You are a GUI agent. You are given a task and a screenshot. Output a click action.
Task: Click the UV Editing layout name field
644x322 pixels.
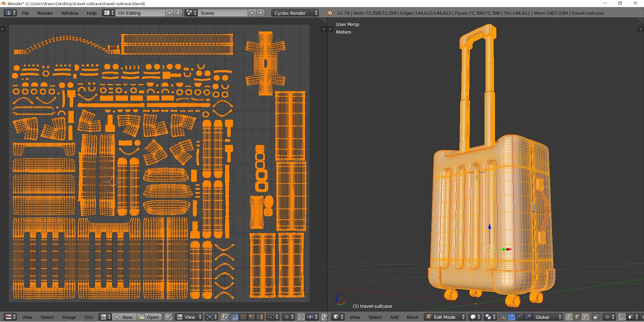[x=141, y=13]
